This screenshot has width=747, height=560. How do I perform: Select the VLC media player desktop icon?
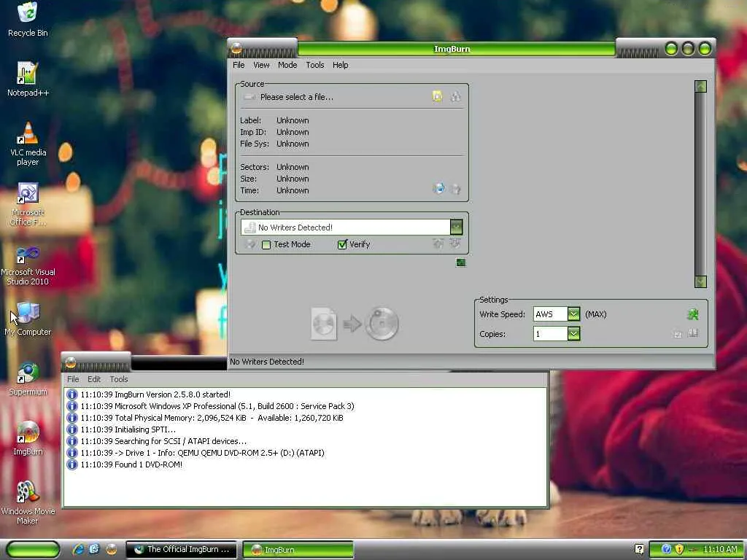pos(28,144)
